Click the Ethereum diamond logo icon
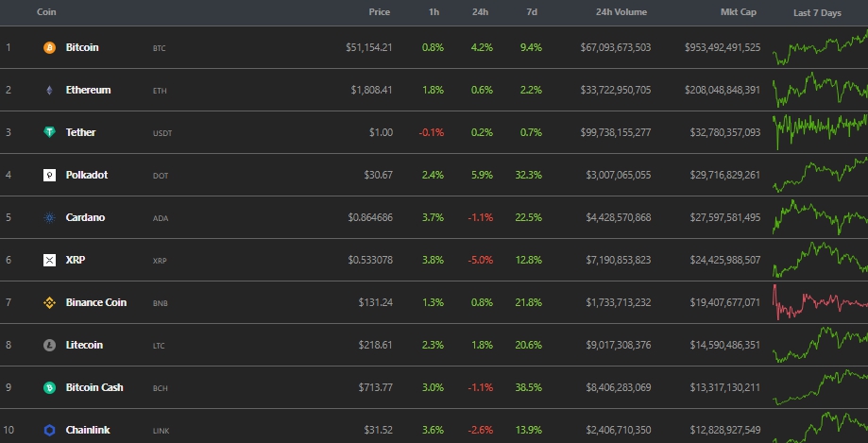Screen dimensions: 868x443 click(x=49, y=90)
